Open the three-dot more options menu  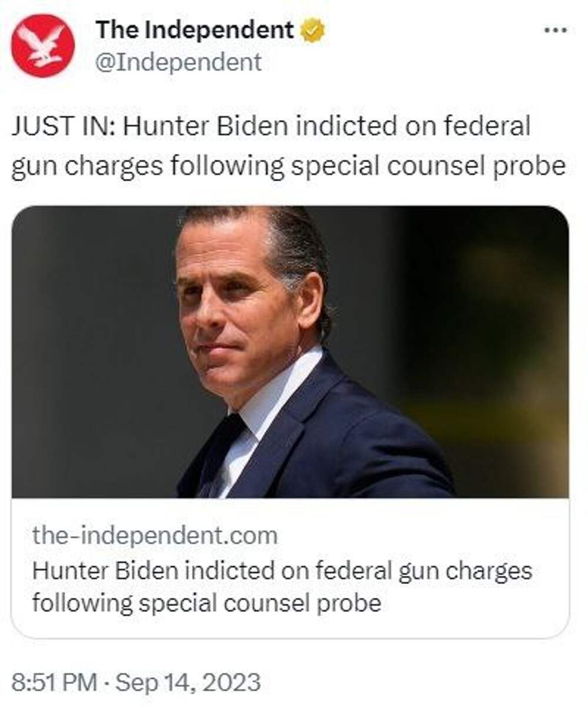(555, 30)
